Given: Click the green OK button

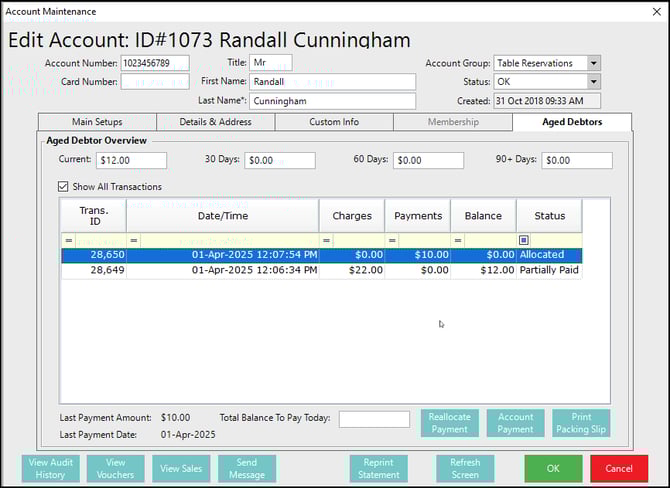Looking at the screenshot, I should (553, 468).
